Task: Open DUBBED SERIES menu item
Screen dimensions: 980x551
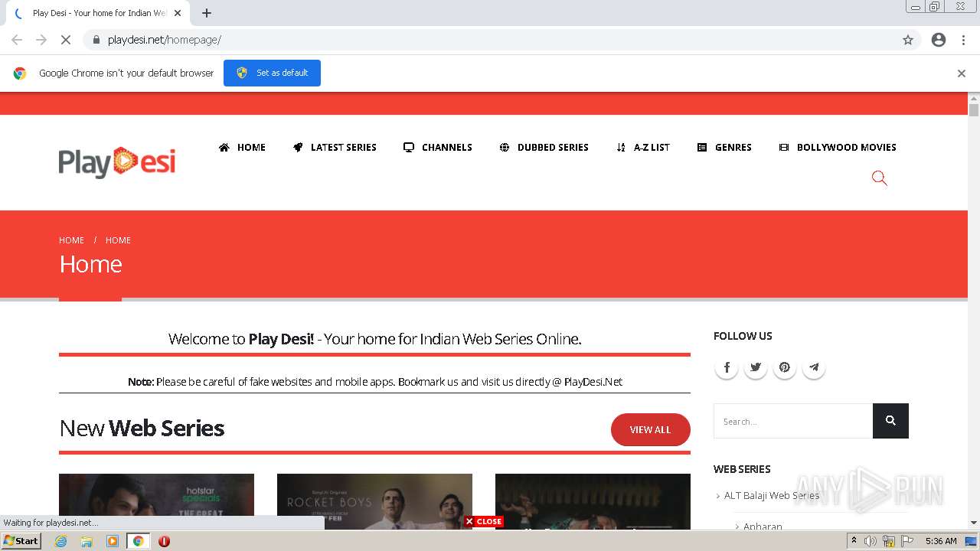Action: 544,147
